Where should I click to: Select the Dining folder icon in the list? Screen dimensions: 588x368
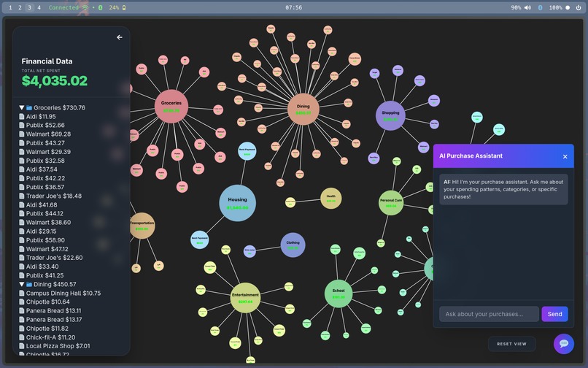click(29, 284)
